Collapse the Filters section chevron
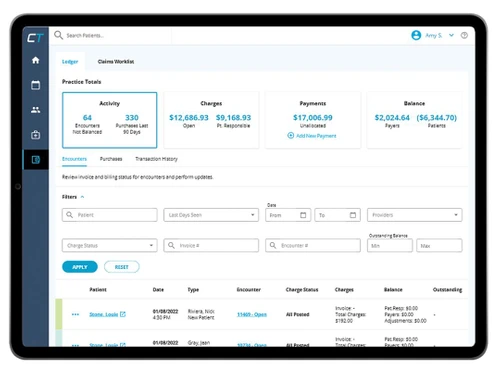Image resolution: width=500 pixels, height=375 pixels. (x=82, y=197)
